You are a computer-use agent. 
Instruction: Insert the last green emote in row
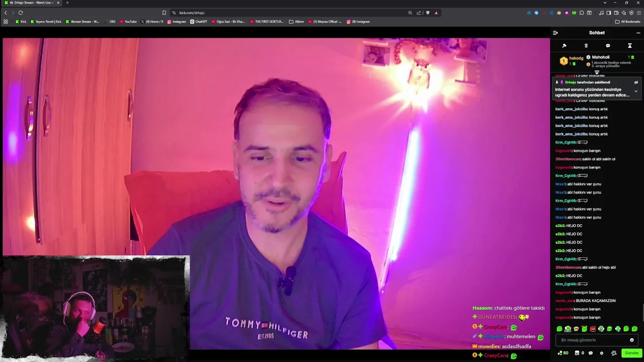(634, 329)
